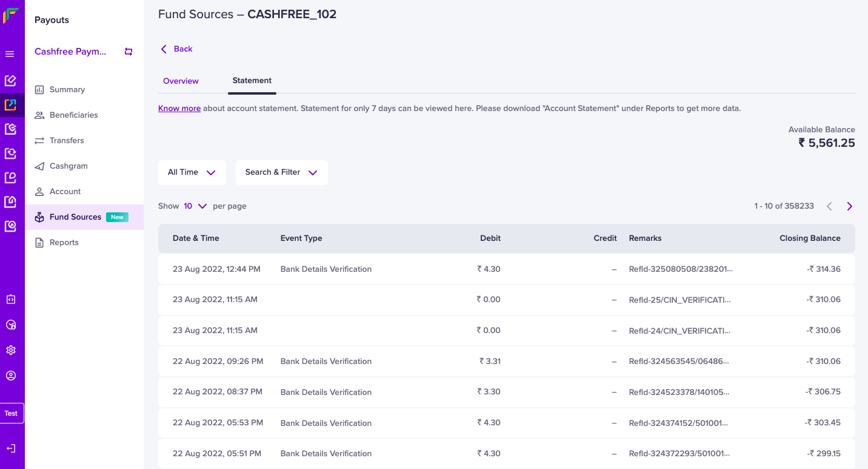This screenshot has height=469, width=868.
Task: Open the hamburger menu in the purple rail
Action: point(10,54)
